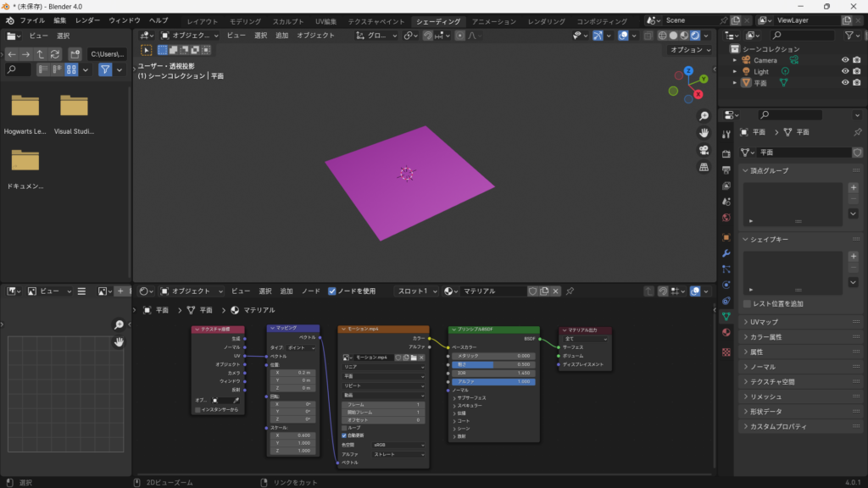Screen dimensions: 868x488
Task: Click the 追加 menu in node editor
Action: click(x=287, y=291)
